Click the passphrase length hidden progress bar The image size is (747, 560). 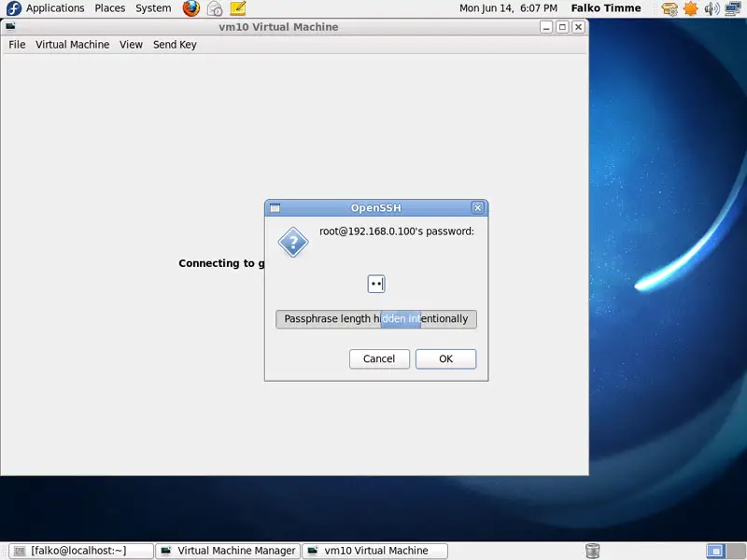pos(376,319)
